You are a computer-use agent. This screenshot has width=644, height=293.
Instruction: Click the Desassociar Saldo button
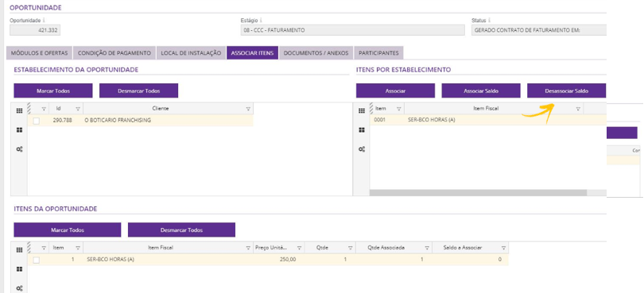(566, 91)
